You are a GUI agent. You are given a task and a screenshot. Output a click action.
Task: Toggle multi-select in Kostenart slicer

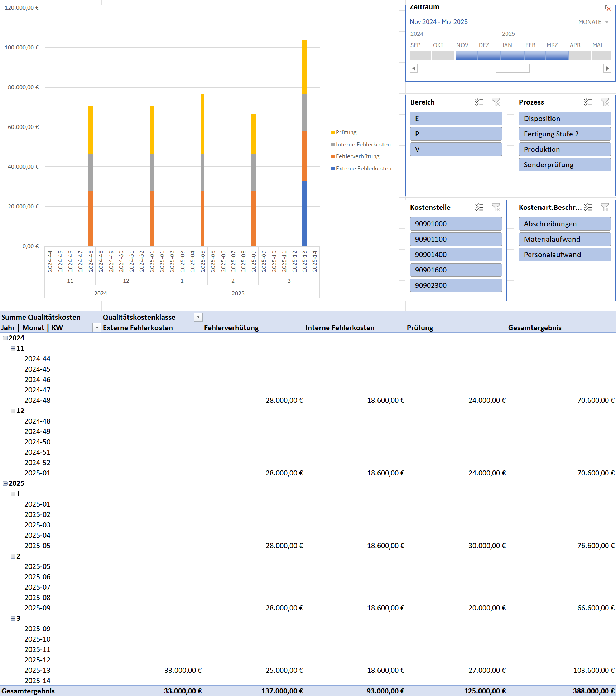click(x=588, y=207)
